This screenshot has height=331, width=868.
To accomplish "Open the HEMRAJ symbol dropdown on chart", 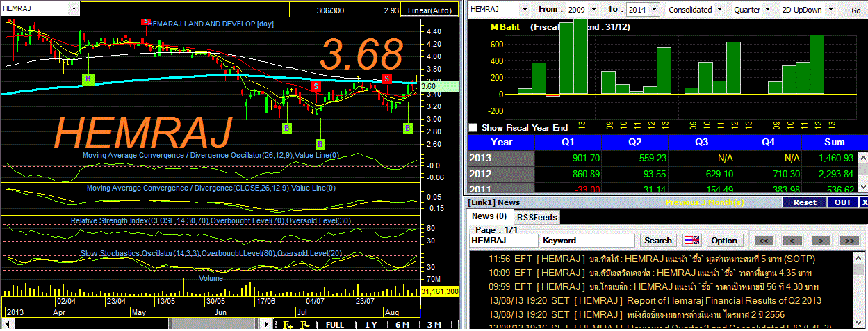I will coord(74,10).
